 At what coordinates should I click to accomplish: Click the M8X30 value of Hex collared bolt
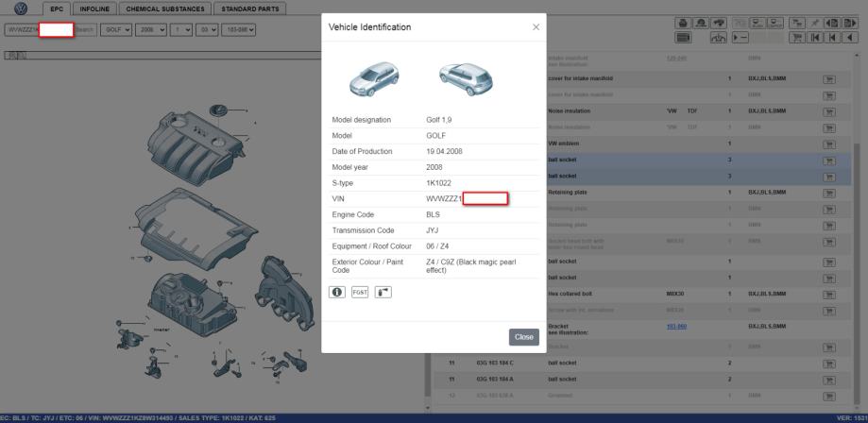675,294
